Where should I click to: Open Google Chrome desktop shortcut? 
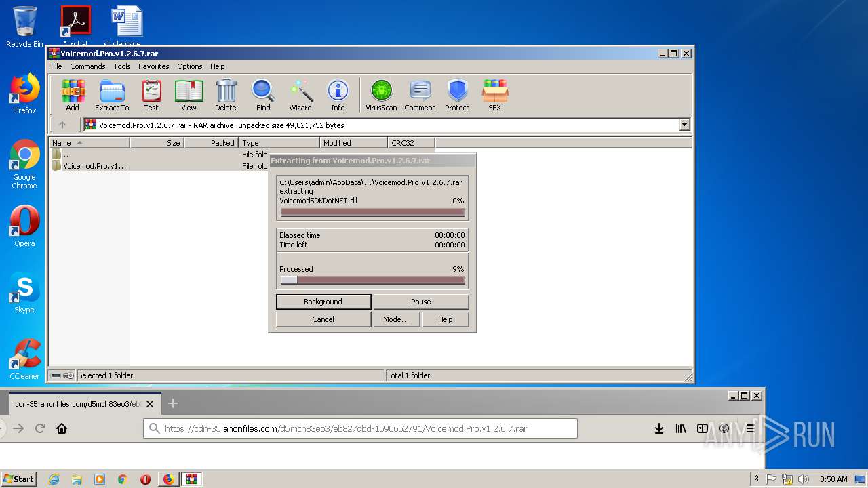(24, 165)
